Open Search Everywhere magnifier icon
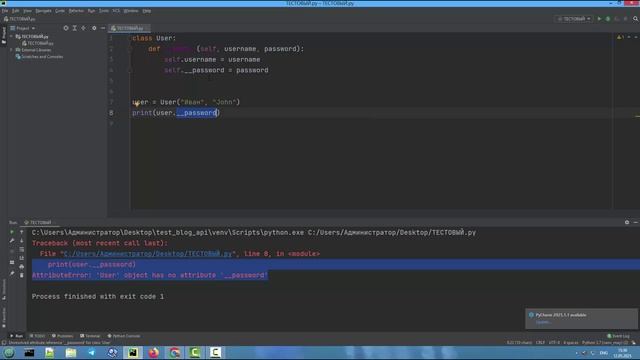This screenshot has height=360, width=640. pos(636,19)
